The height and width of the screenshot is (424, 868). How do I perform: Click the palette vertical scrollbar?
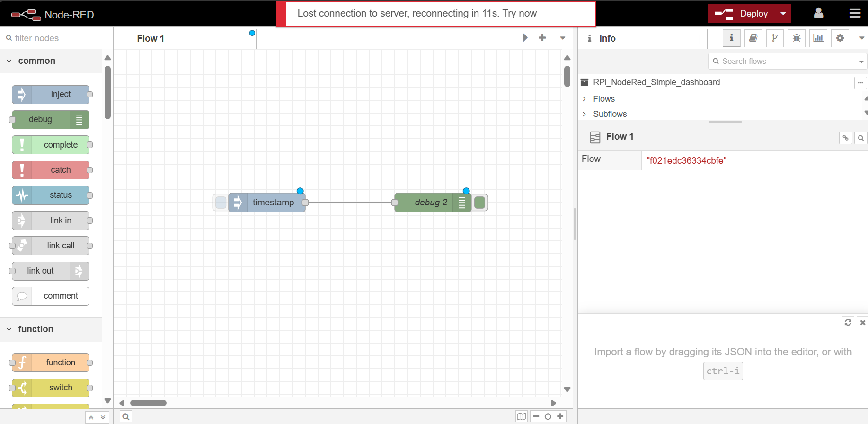tap(108, 92)
